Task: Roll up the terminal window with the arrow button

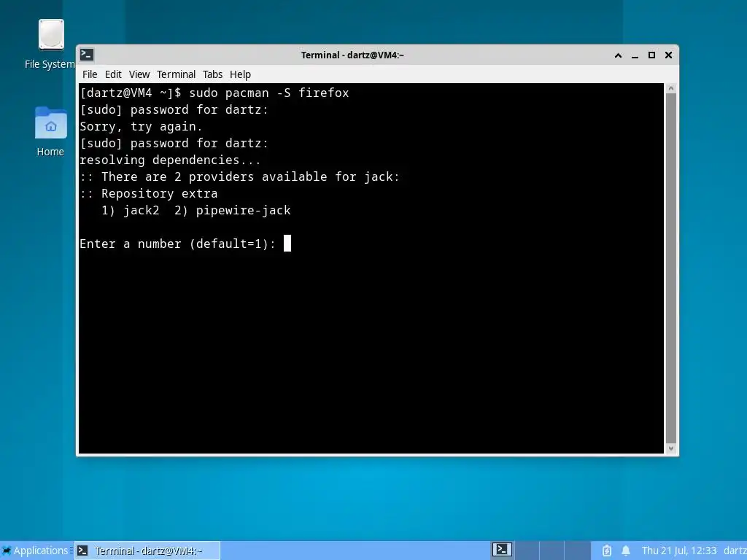Action: tap(618, 55)
